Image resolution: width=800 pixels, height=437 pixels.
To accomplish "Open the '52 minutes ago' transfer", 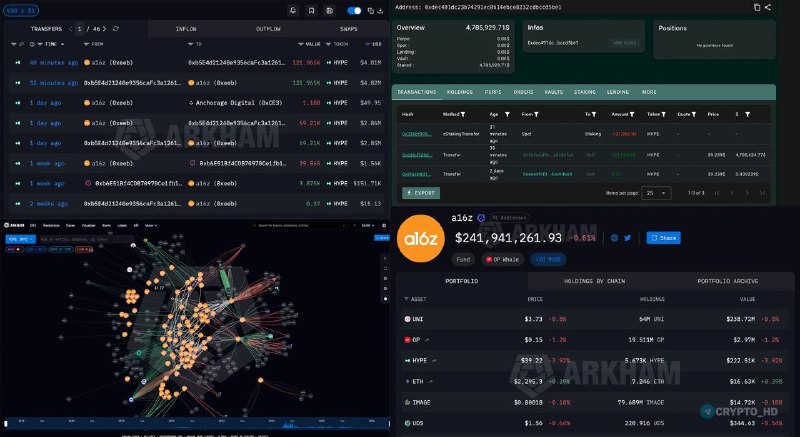I will 54,83.
